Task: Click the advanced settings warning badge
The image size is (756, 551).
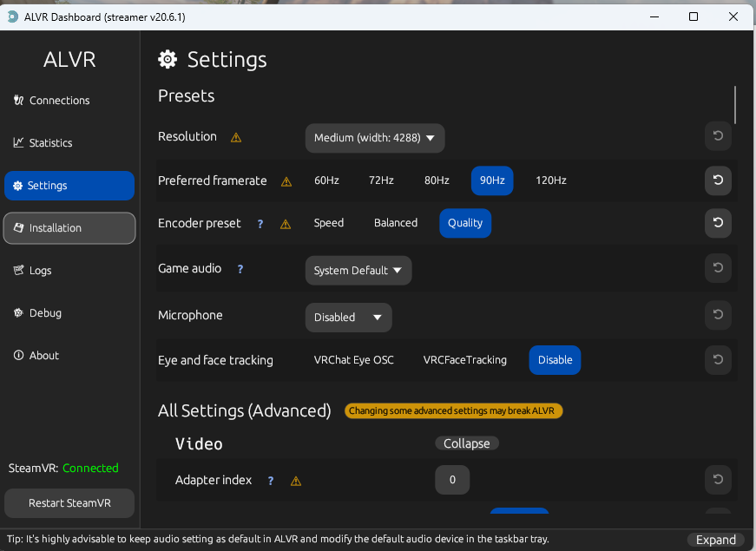Action: (x=453, y=410)
